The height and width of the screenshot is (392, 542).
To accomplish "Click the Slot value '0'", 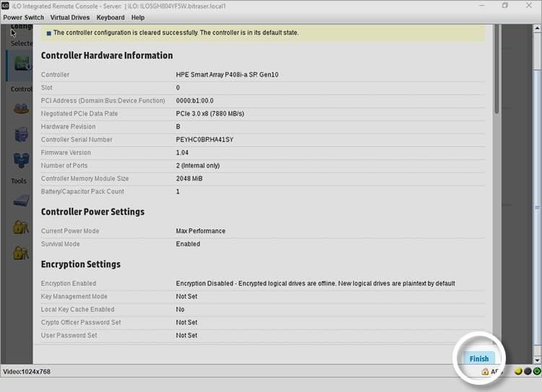I will (178, 88).
